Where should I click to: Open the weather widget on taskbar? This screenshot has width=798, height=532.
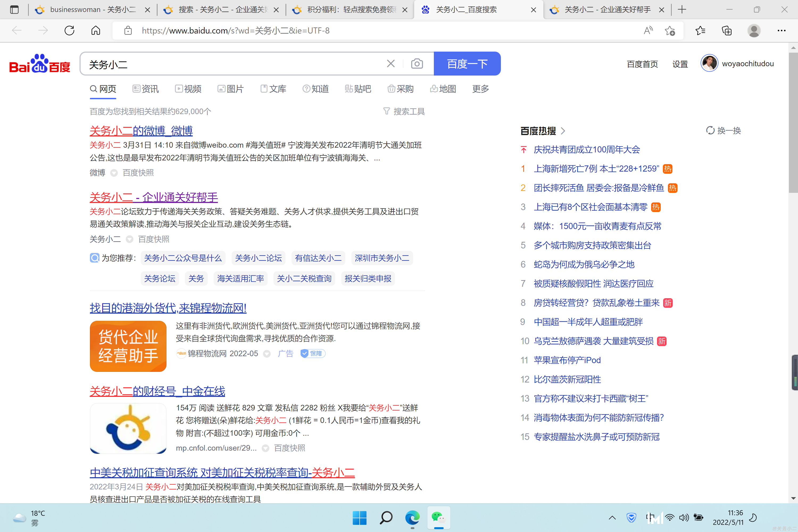point(29,518)
